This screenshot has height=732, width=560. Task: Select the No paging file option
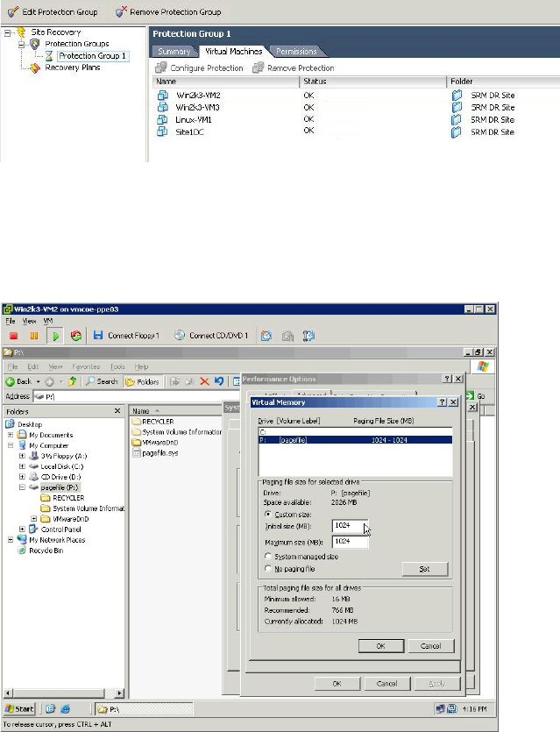pyautogui.click(x=267, y=569)
